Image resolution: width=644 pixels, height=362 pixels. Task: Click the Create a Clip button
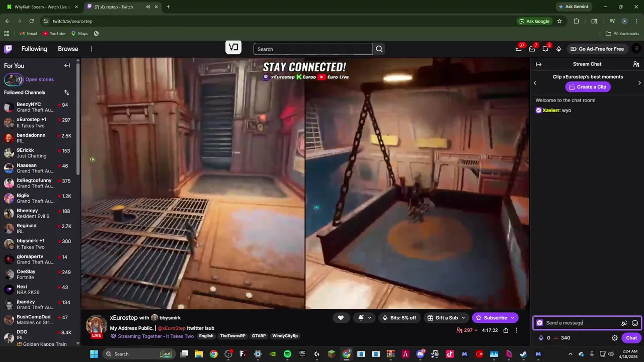(x=588, y=87)
